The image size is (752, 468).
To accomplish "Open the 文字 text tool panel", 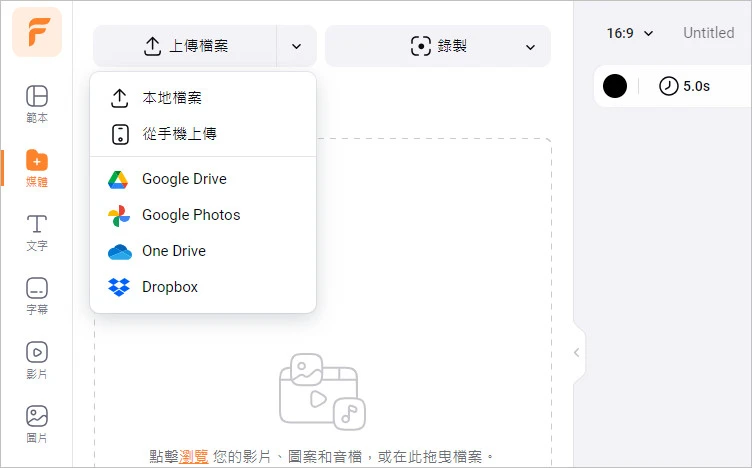I will (37, 233).
